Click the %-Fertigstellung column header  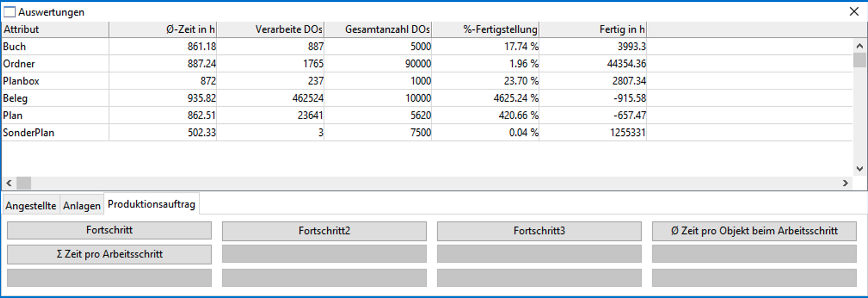pos(485,29)
